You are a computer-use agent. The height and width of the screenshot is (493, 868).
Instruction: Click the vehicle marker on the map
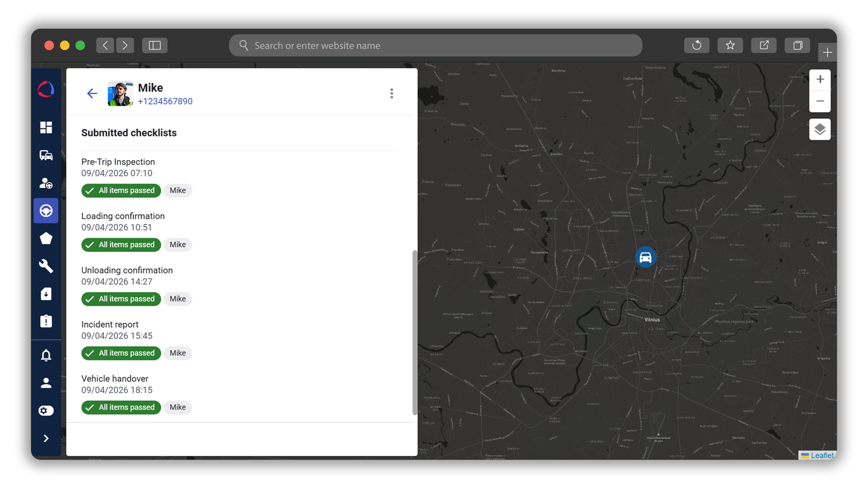646,256
